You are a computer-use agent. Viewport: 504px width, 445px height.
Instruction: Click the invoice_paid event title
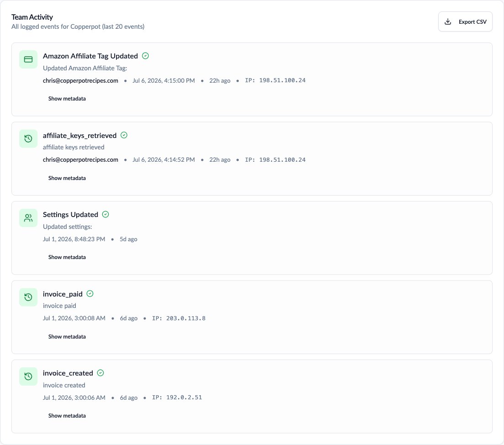63,294
